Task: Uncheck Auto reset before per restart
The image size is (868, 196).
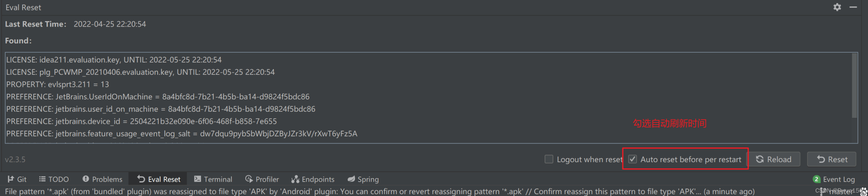Action: [x=633, y=159]
